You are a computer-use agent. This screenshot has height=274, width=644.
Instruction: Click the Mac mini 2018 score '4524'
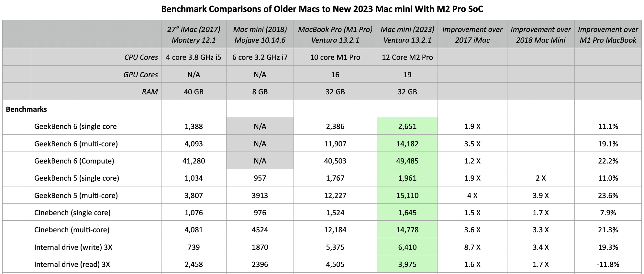tap(260, 230)
